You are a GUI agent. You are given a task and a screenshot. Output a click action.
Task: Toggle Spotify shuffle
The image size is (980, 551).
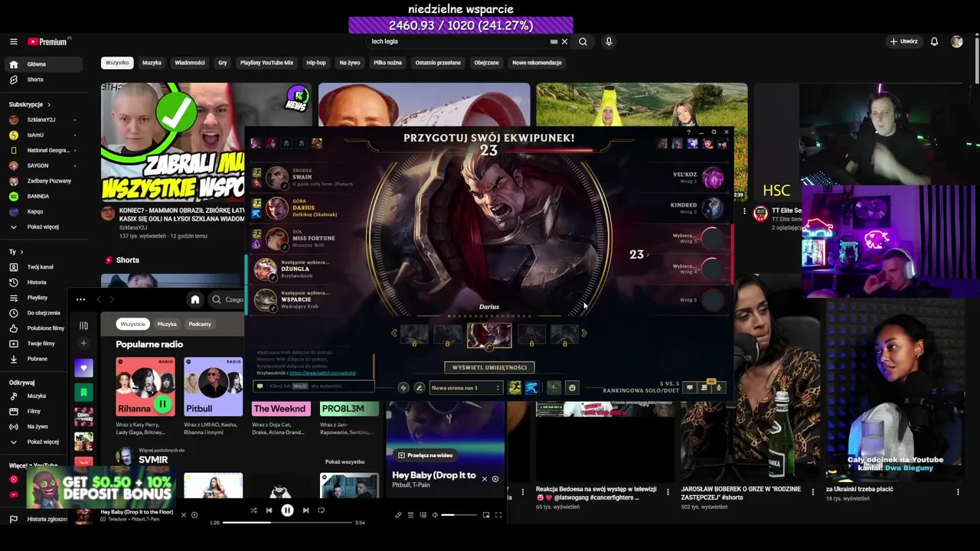click(253, 510)
